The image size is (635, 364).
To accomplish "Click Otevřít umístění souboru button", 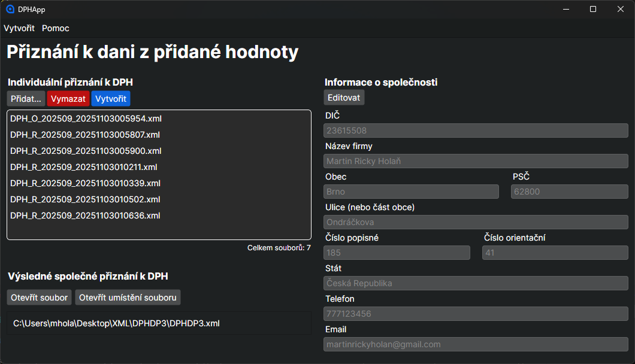I will tap(128, 298).
